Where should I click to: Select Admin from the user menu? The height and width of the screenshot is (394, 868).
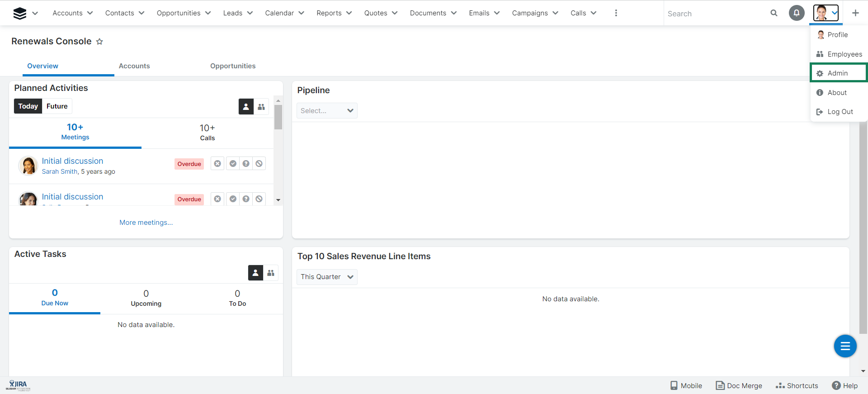(x=838, y=73)
